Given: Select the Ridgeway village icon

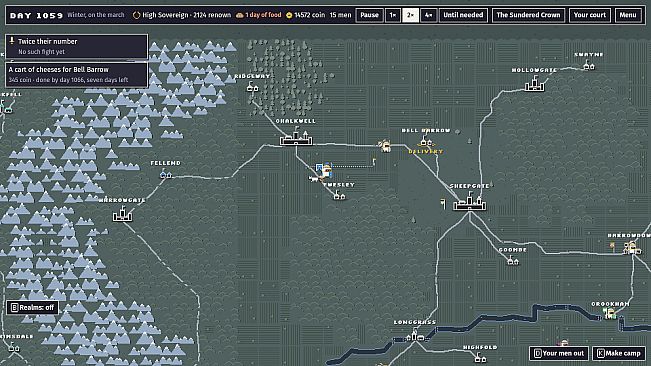Looking at the screenshot, I should pyautogui.click(x=252, y=87).
